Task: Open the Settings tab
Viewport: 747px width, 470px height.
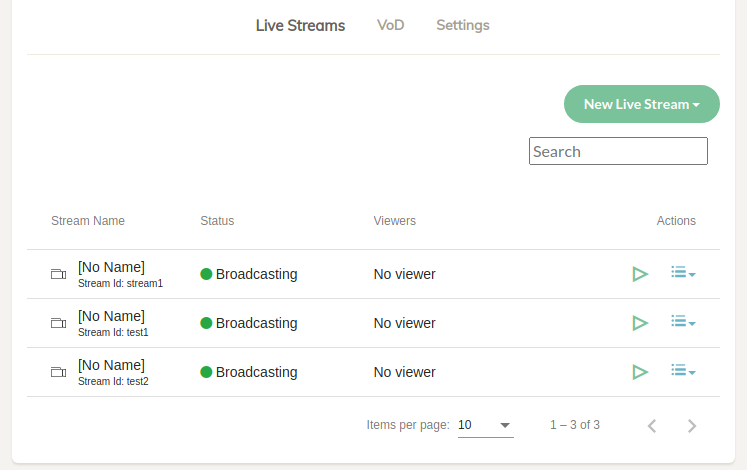Action: (x=463, y=25)
